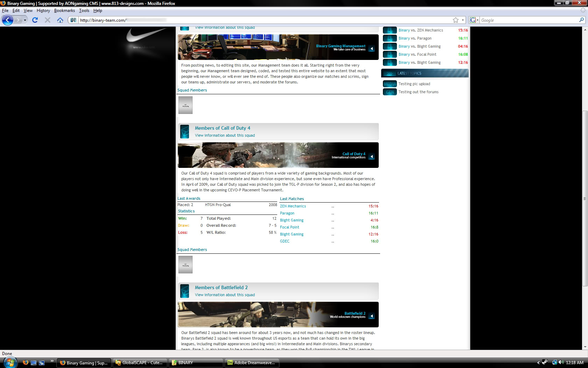Open Binary vs. Paragon sidebar match
This screenshot has height=368, width=588.
[x=415, y=38]
